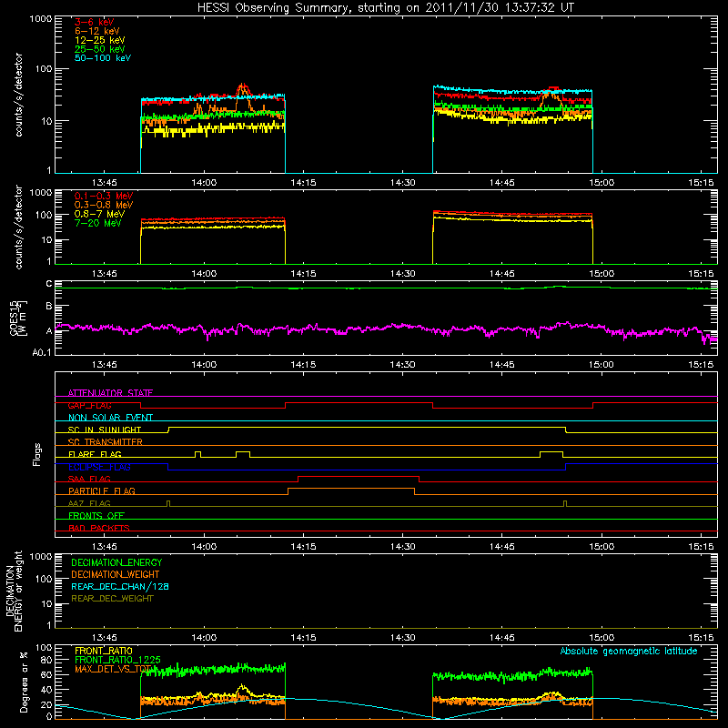Click the FRONTS_OFF flag label

pos(96,515)
